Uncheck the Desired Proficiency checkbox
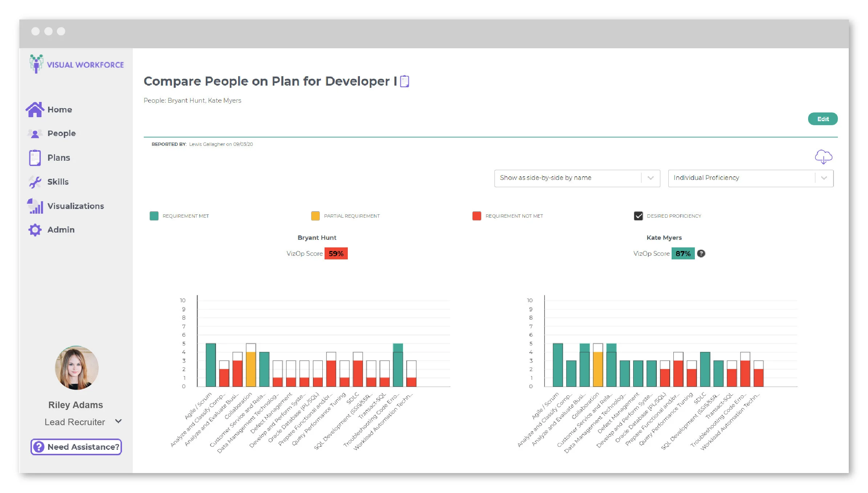868x493 pixels. tap(639, 215)
